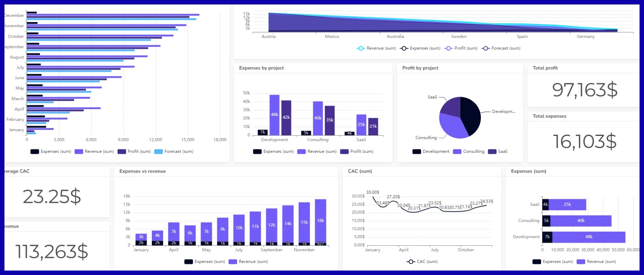
Task: Click the Expenses by project panel title
Action: tap(261, 68)
